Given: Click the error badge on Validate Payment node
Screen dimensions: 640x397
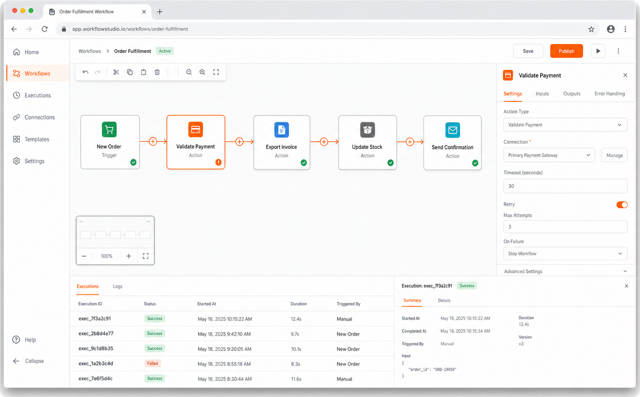Looking at the screenshot, I should [x=218, y=162].
